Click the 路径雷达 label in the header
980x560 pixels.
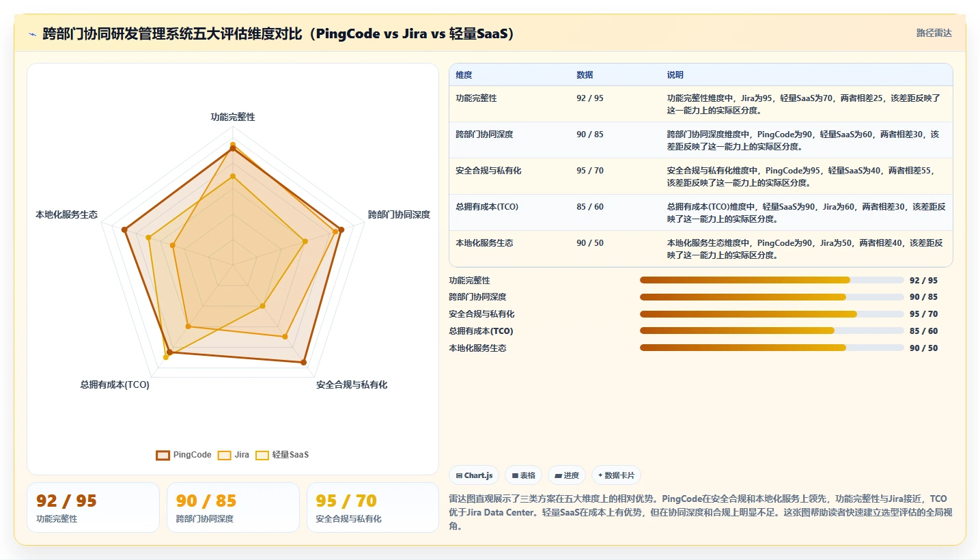(x=934, y=33)
